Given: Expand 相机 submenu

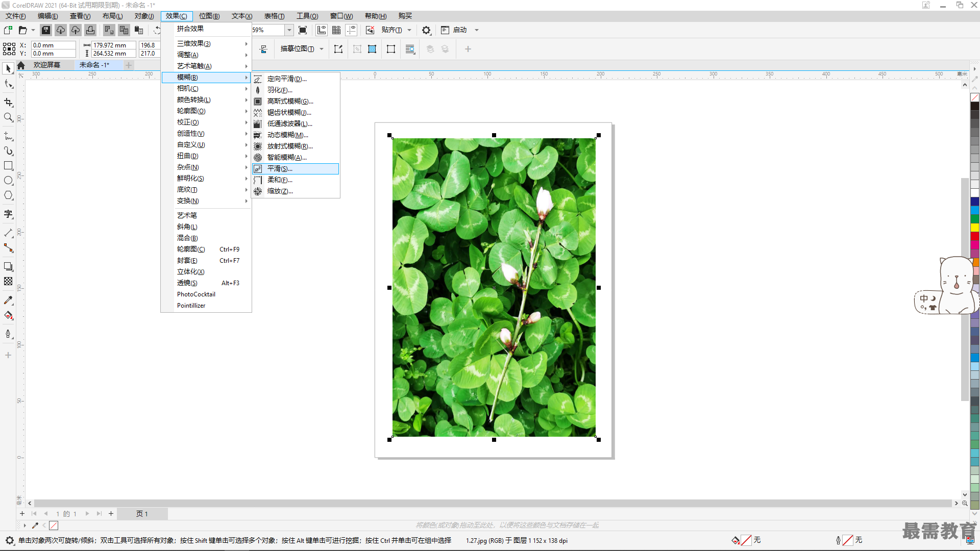Looking at the screenshot, I should tap(206, 88).
